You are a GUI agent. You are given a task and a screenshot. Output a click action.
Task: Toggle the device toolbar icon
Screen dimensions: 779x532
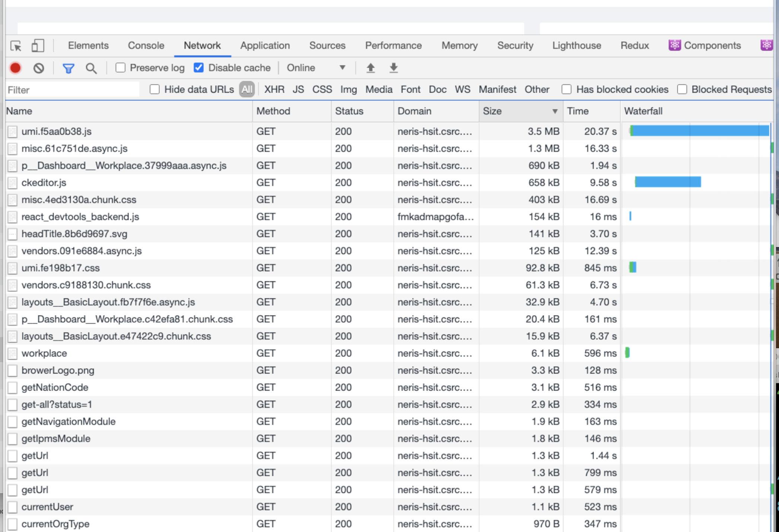pos(38,46)
